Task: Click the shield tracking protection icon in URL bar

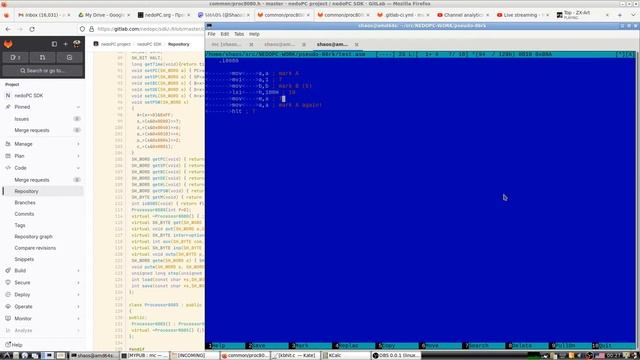Action: 82,29
